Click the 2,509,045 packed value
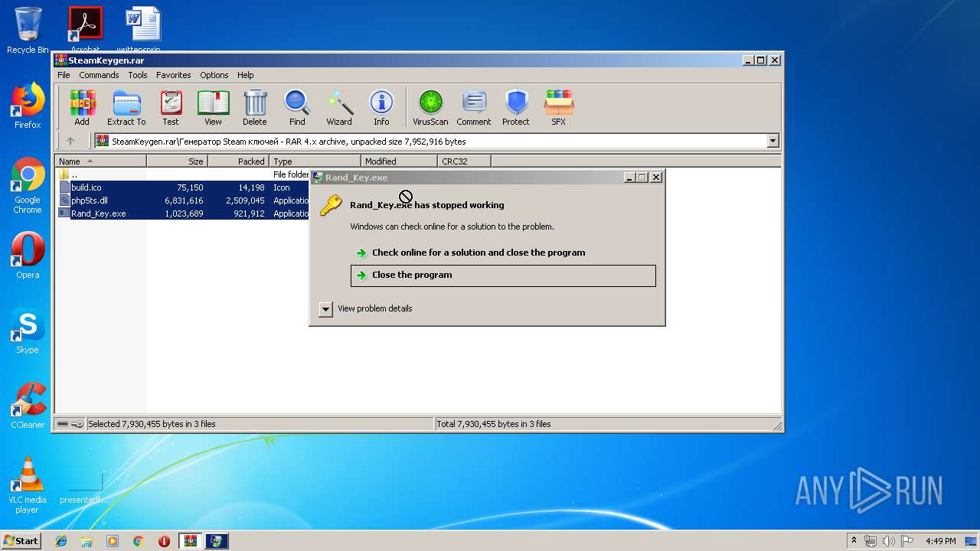Screen dimensions: 980x551 pos(245,201)
